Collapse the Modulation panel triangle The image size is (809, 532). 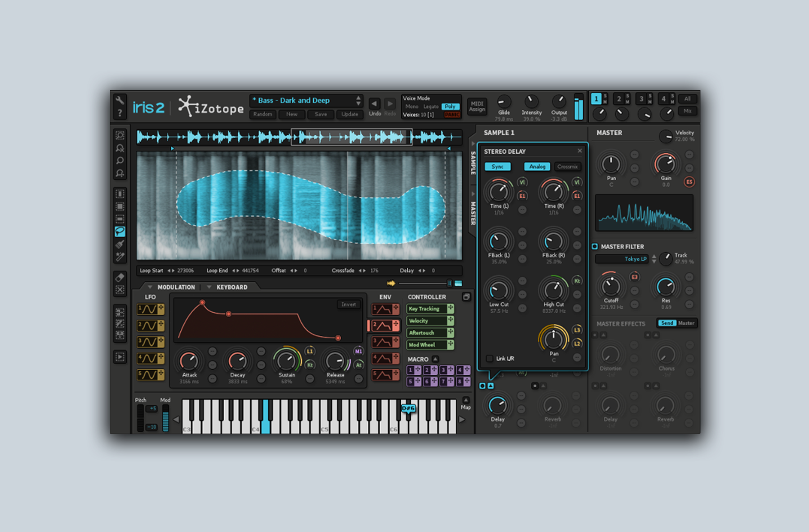(150, 287)
